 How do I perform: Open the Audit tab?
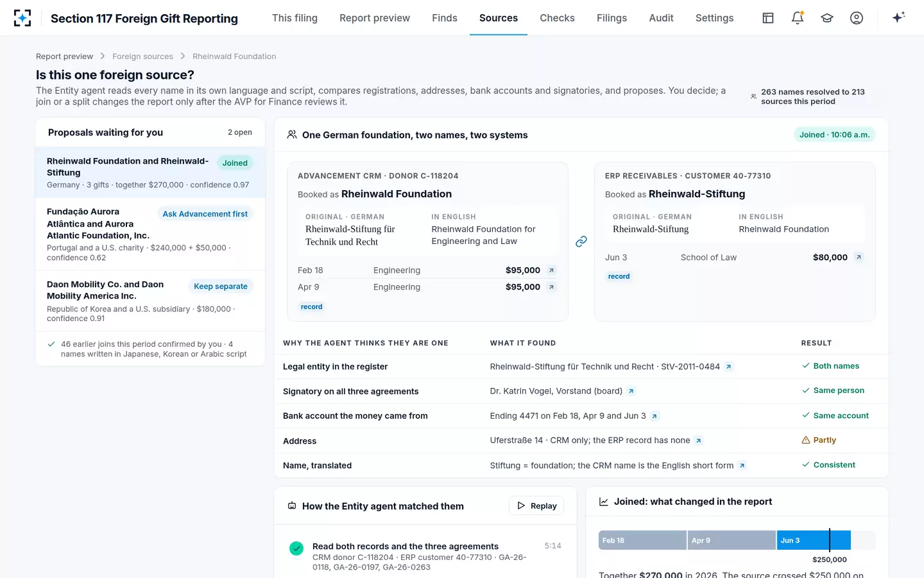tap(661, 18)
